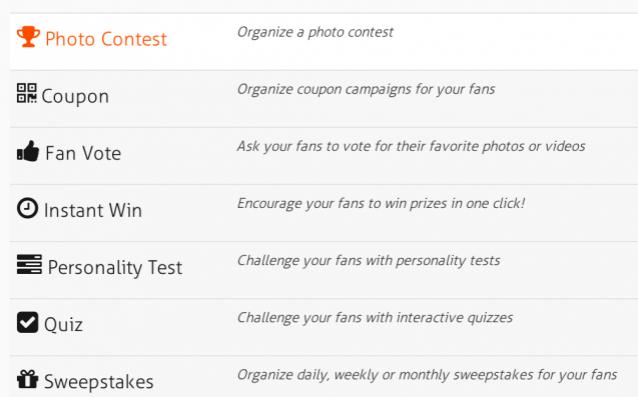
Task: Click 'Organize coupon campaigns for your fans' text
Action: tap(366, 89)
